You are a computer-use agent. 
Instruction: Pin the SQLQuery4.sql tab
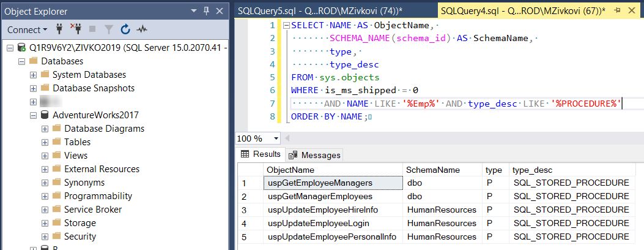[617, 11]
